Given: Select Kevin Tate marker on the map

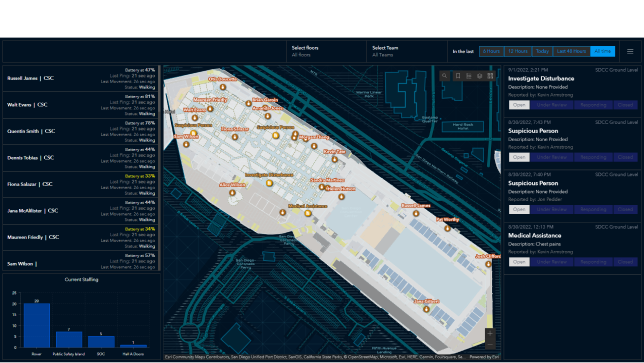Looking at the screenshot, I should pyautogui.click(x=335, y=159).
